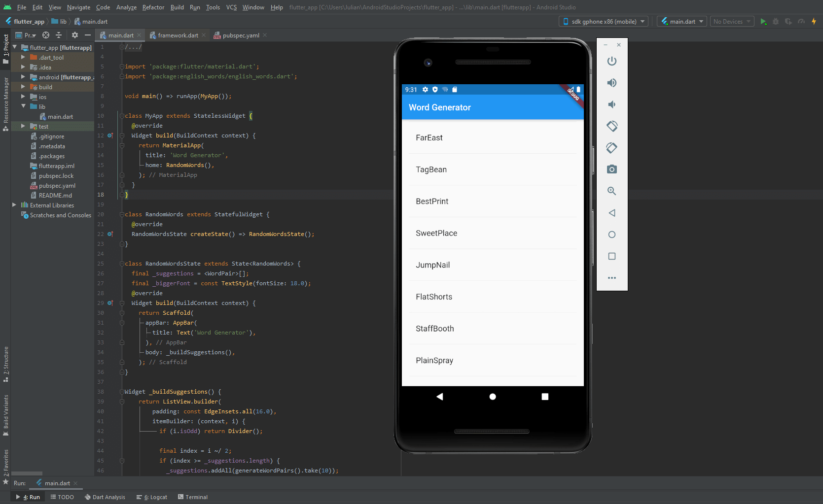Open the Terminal panel
Image resolution: width=823 pixels, height=504 pixels.
(193, 497)
